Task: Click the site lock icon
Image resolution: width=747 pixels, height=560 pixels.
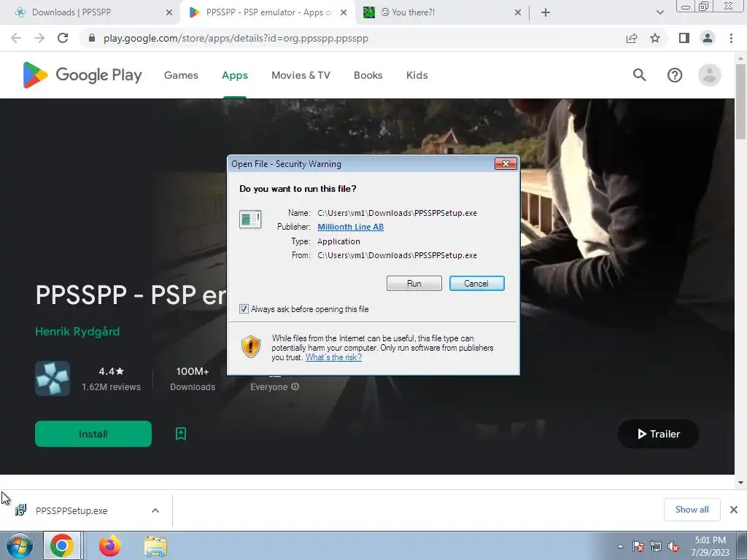Action: click(92, 38)
